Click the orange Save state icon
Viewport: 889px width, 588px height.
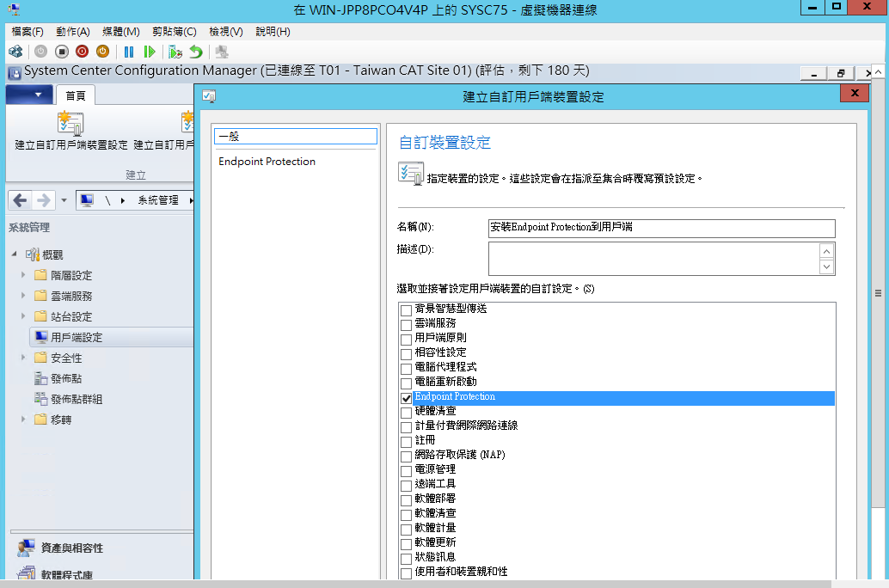click(x=102, y=52)
